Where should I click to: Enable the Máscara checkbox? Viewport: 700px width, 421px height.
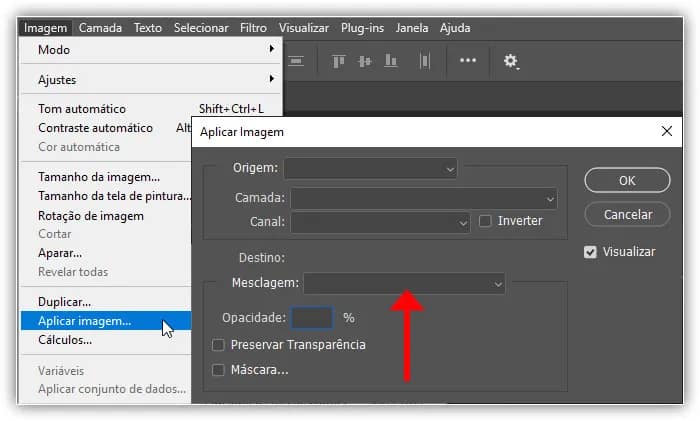219,370
